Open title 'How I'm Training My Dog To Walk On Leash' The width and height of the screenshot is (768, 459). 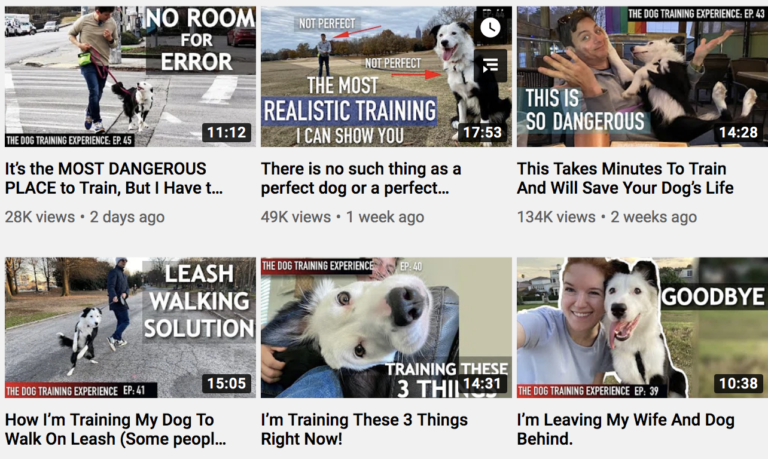tap(116, 430)
